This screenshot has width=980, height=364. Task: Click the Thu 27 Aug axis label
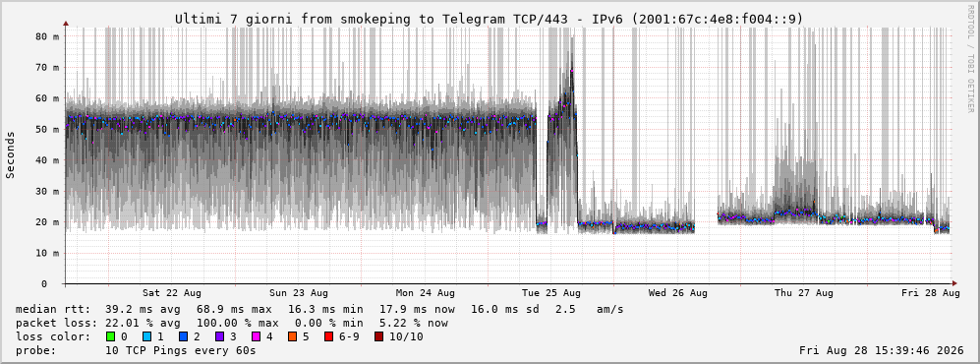point(804,293)
